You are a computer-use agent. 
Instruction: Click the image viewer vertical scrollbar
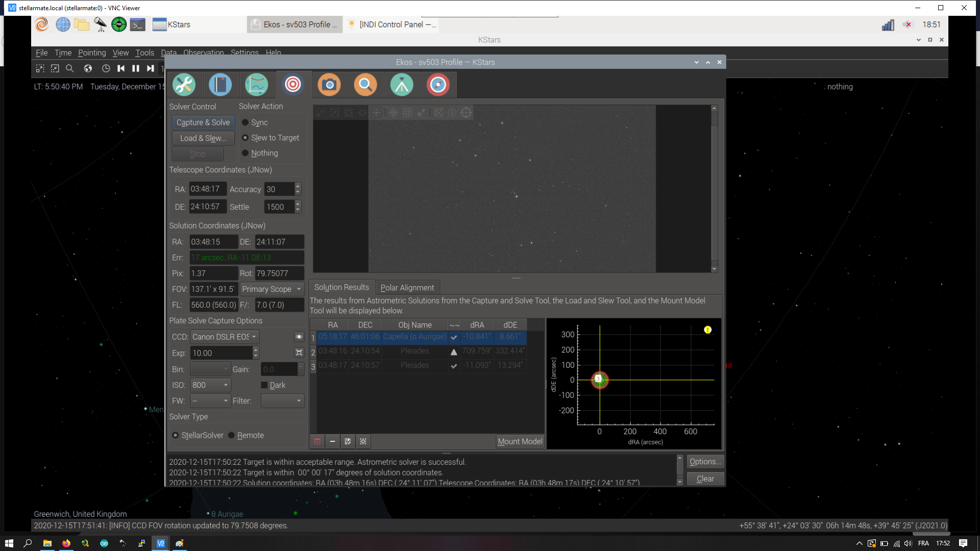[714, 189]
